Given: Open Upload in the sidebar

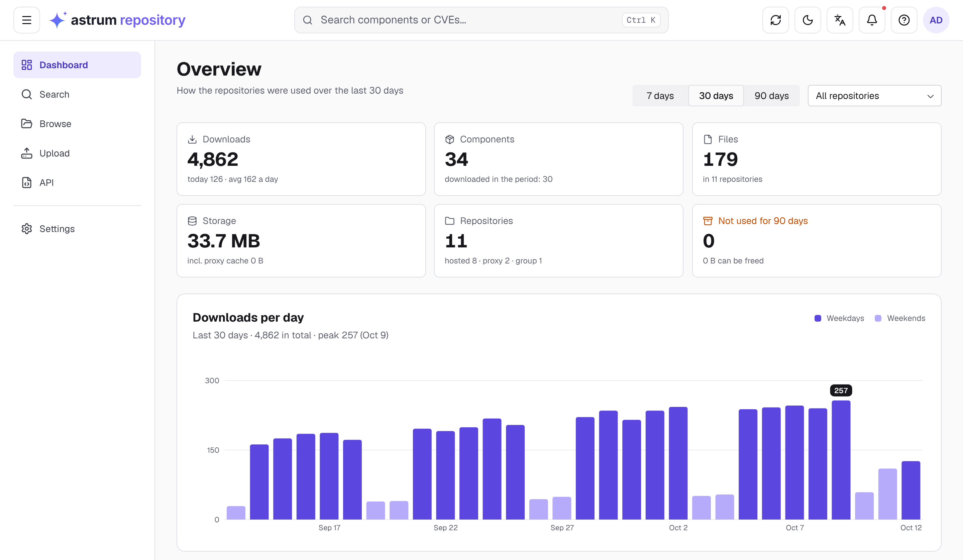Looking at the screenshot, I should coord(77,153).
